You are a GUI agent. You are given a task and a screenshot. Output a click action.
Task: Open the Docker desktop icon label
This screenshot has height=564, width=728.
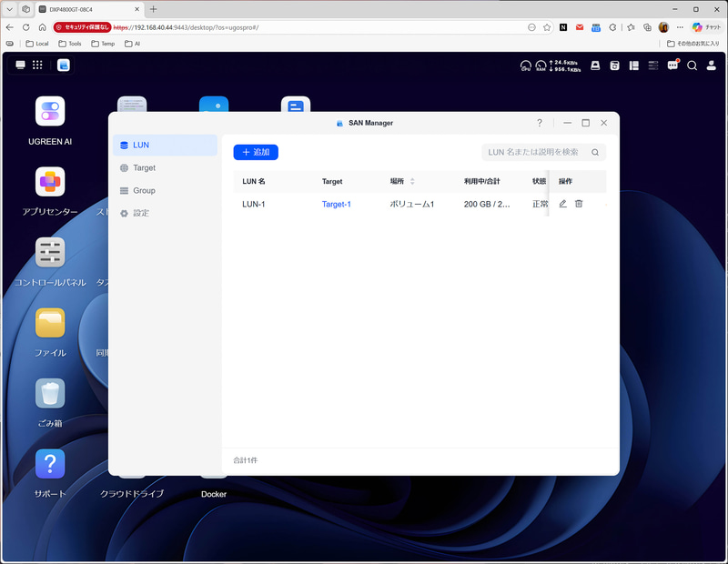point(214,494)
